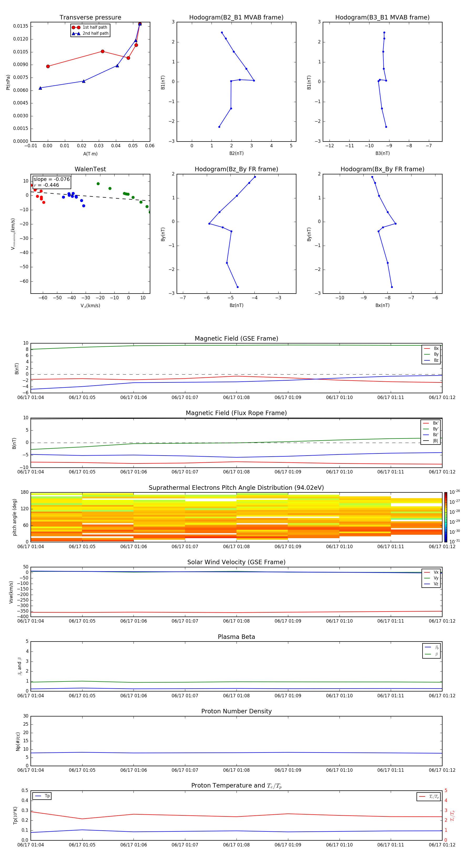Click the Vx legend entry in solar wind plot
The width and height of the screenshot is (473, 868).
tap(431, 572)
